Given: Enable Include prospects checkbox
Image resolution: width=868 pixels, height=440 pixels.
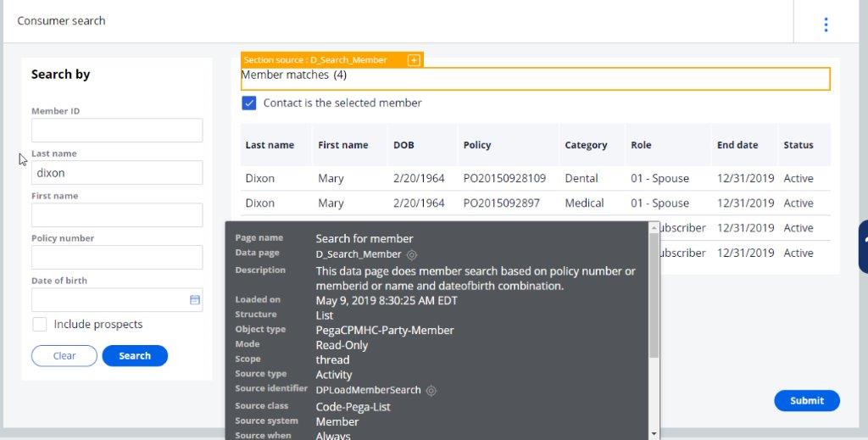Looking at the screenshot, I should 40,325.
